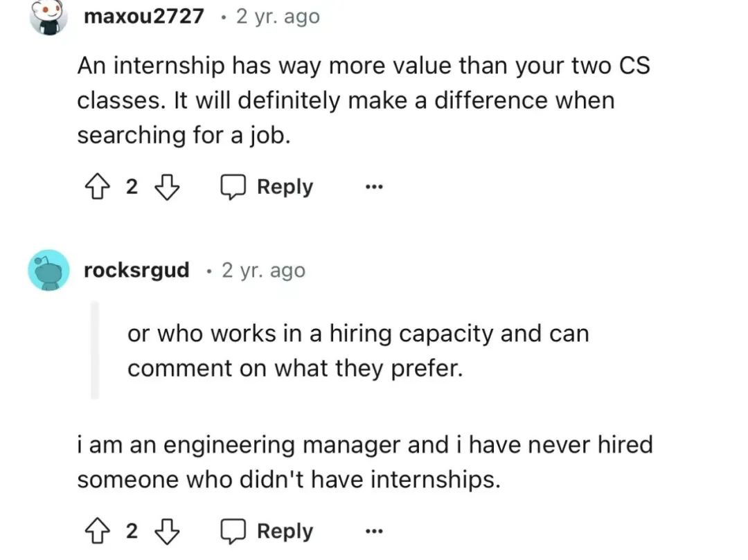Screen dimensions: 748x560
Task: Upvote rocksrgud's engineering manager comment
Action: 97,532
